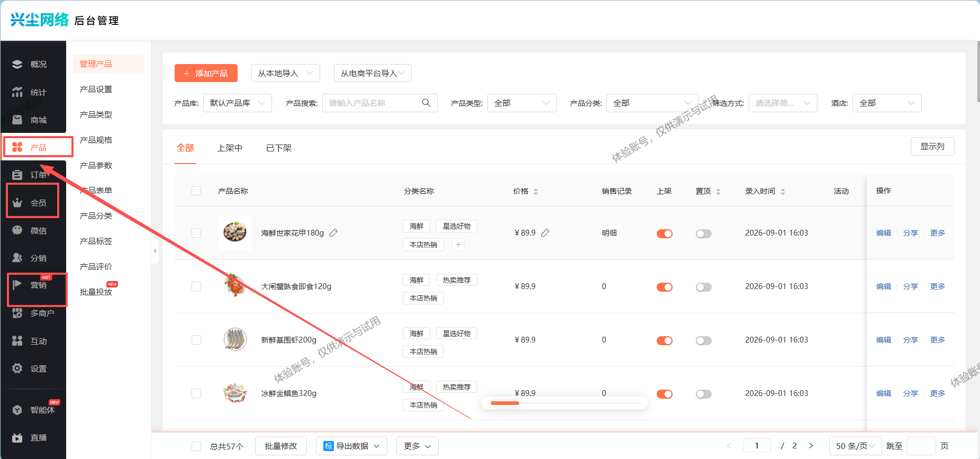The height and width of the screenshot is (459, 980).
Task: Edit name pencil icon for 海鲜世家花甲180g
Action: tap(334, 233)
